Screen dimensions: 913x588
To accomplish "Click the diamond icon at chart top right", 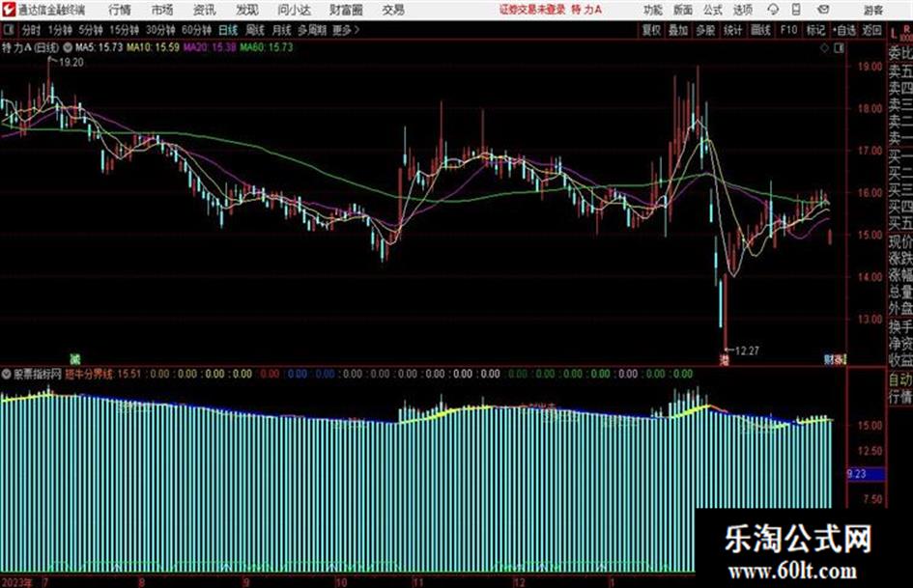I will point(824,48).
